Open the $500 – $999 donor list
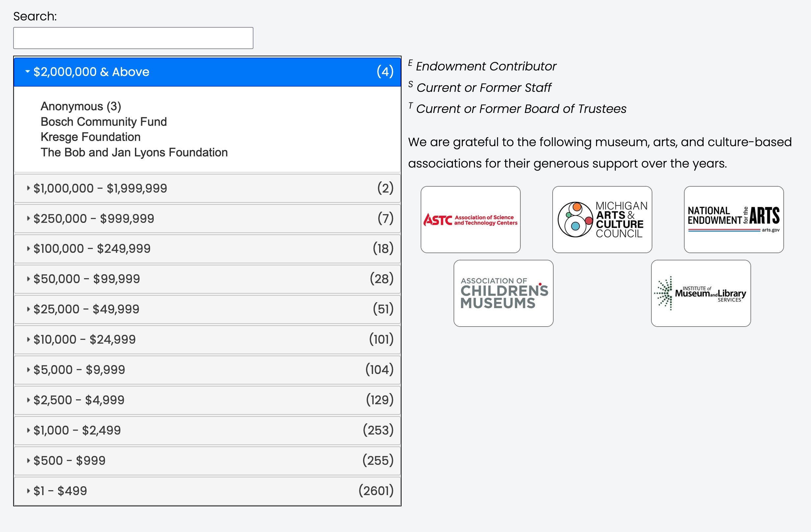 pyautogui.click(x=207, y=461)
